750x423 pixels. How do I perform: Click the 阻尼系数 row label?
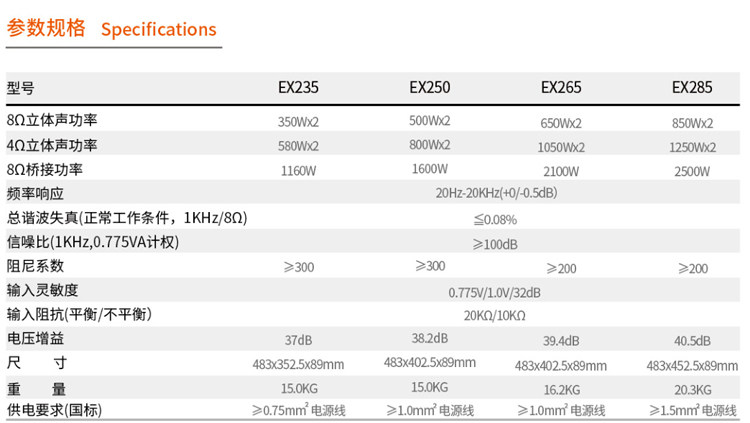tap(35, 266)
